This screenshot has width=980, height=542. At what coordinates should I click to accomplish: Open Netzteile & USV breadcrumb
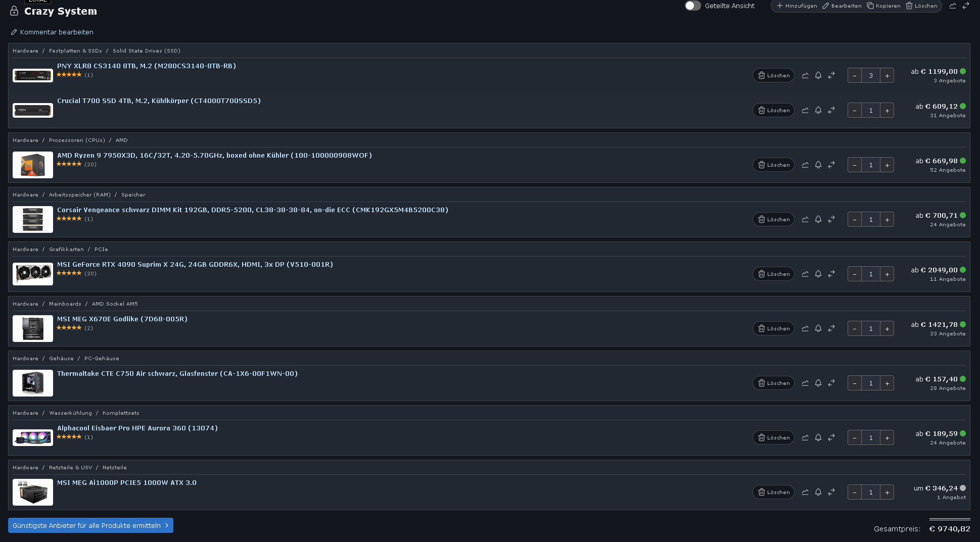pos(70,467)
